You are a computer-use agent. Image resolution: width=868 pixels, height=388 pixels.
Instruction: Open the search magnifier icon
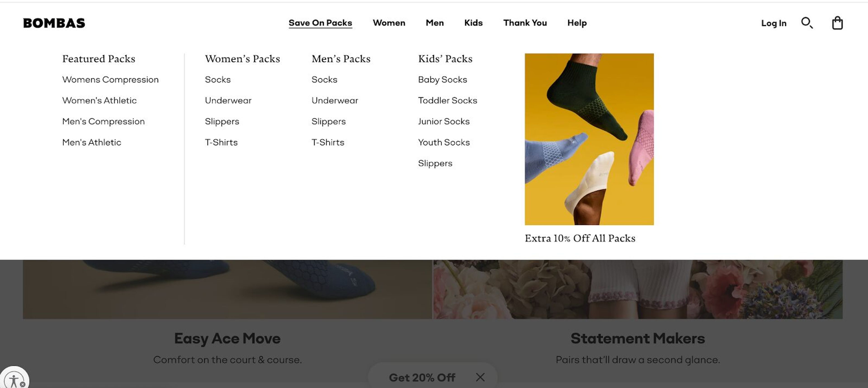[x=807, y=23]
